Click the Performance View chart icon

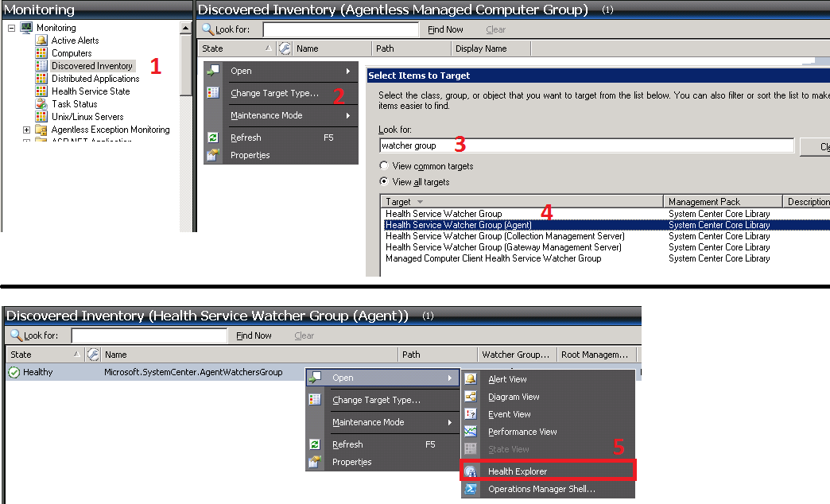(x=471, y=432)
